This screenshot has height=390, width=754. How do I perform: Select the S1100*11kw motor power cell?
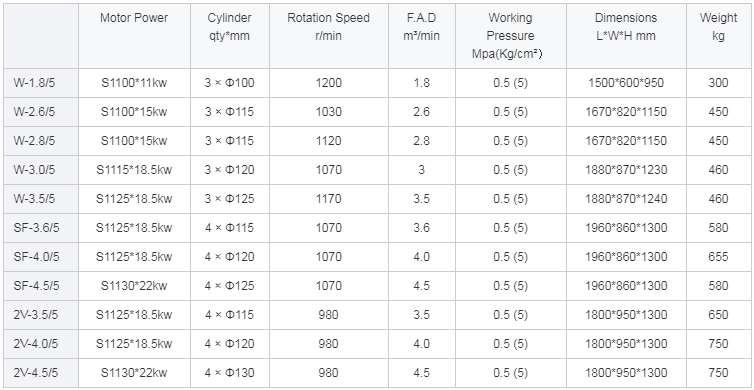click(x=134, y=83)
